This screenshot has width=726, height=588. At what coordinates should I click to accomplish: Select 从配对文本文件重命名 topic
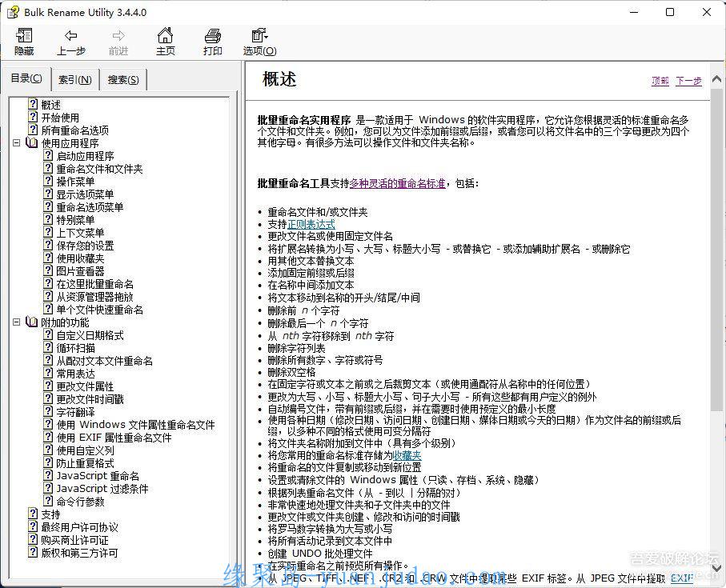pos(105,361)
